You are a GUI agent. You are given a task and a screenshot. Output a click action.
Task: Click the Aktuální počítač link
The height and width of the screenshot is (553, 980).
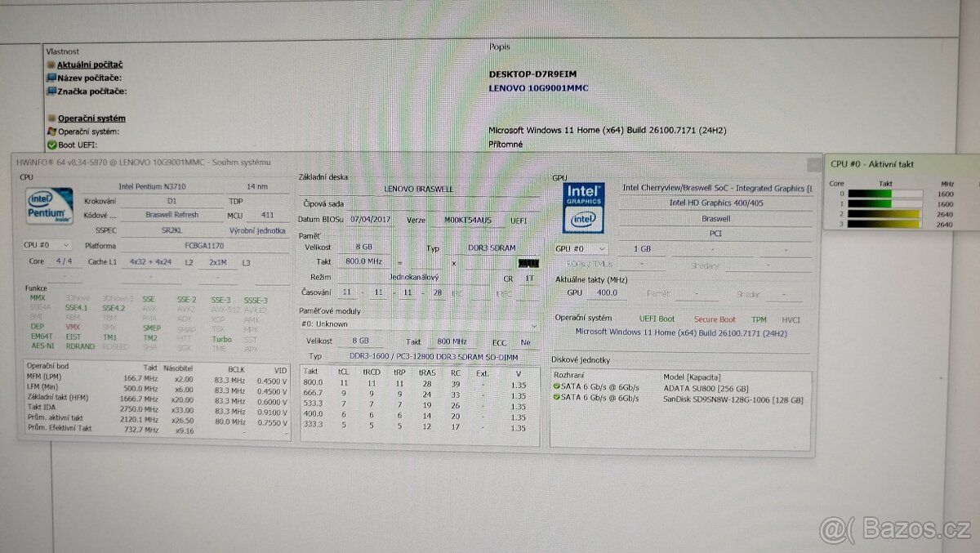point(92,65)
